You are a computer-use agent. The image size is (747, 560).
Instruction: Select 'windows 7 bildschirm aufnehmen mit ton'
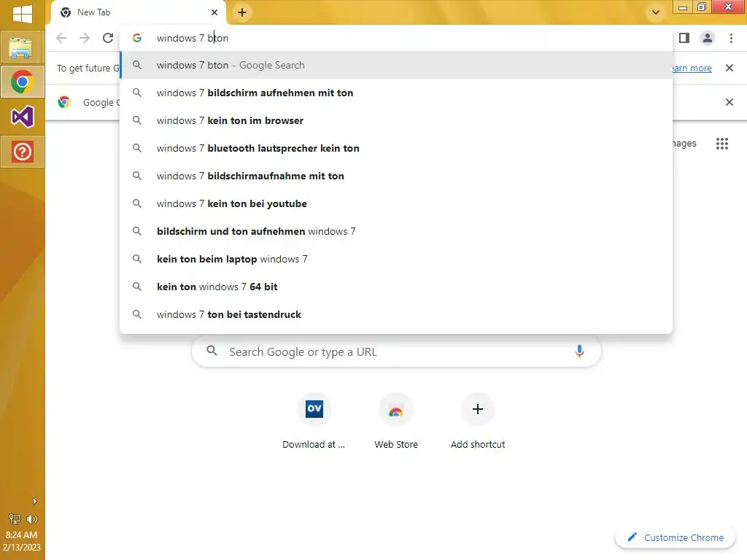(x=396, y=93)
